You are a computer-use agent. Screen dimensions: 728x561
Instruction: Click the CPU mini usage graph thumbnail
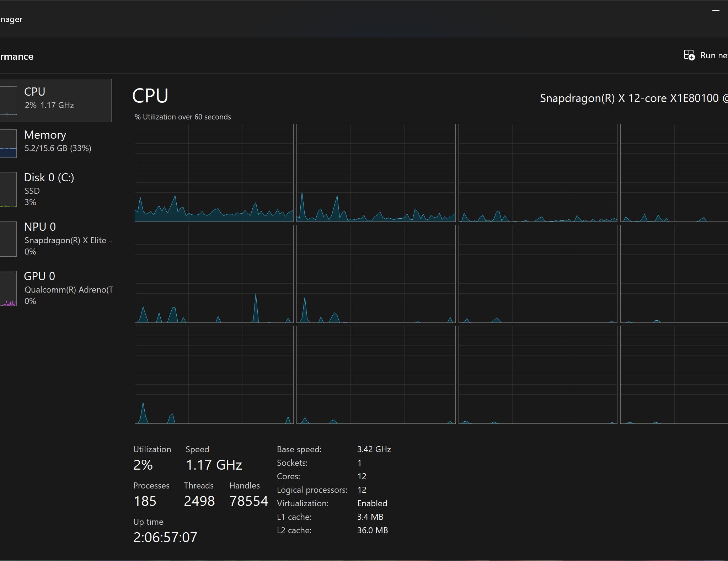tap(8, 101)
